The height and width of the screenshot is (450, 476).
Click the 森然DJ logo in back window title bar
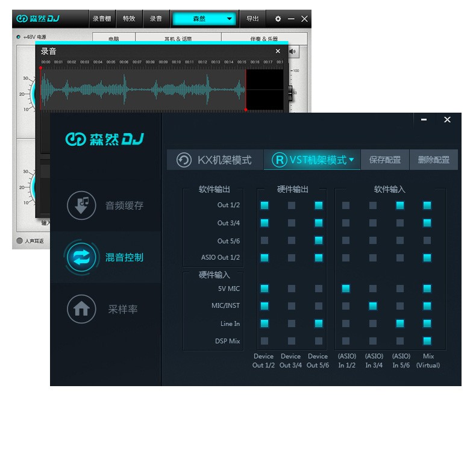tap(38, 19)
